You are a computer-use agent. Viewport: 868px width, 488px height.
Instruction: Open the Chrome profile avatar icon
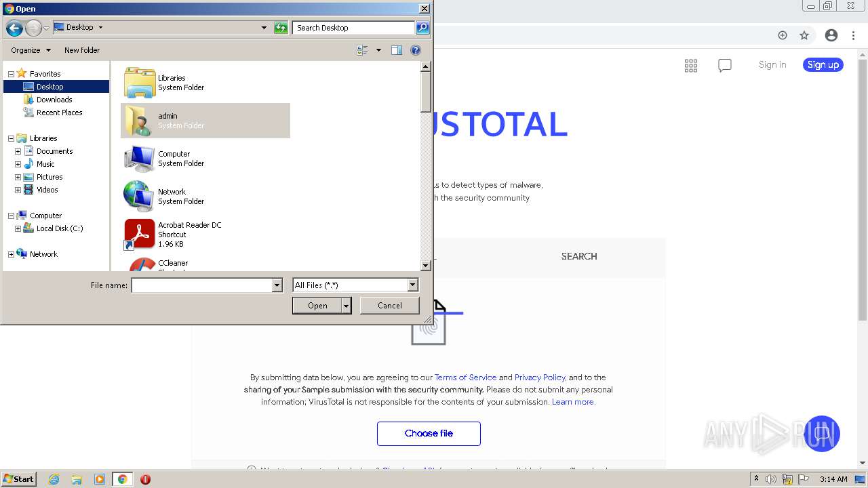(x=831, y=35)
